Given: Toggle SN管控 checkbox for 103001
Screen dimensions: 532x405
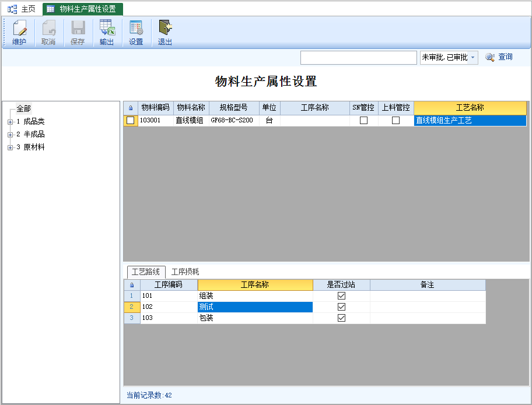Looking at the screenshot, I should 364,120.
